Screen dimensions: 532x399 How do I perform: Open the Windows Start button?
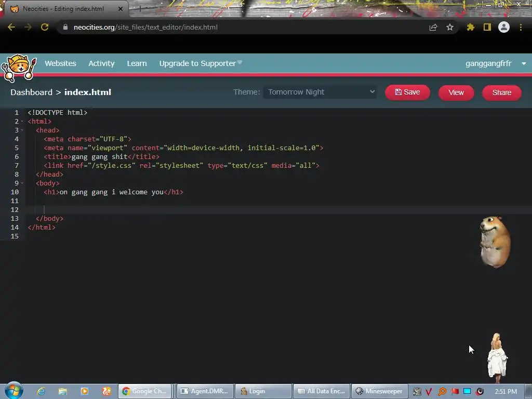[x=14, y=391]
